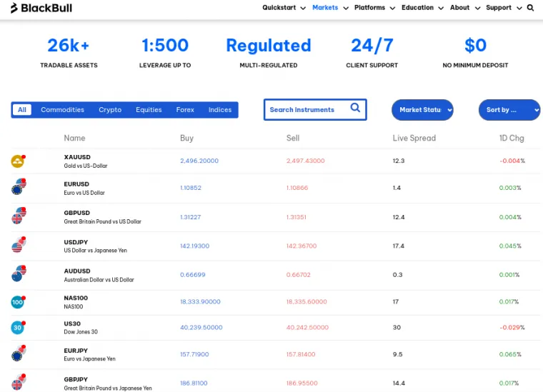Open the Sort by dropdown
Screen dimensions: 543x392
[509, 110]
